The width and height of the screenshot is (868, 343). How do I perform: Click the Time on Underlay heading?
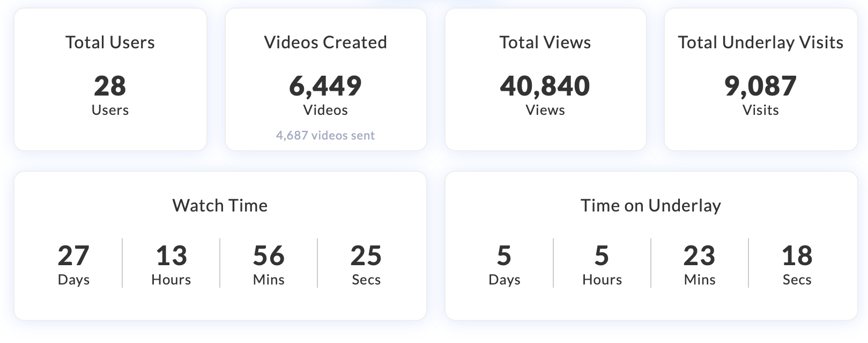click(651, 206)
